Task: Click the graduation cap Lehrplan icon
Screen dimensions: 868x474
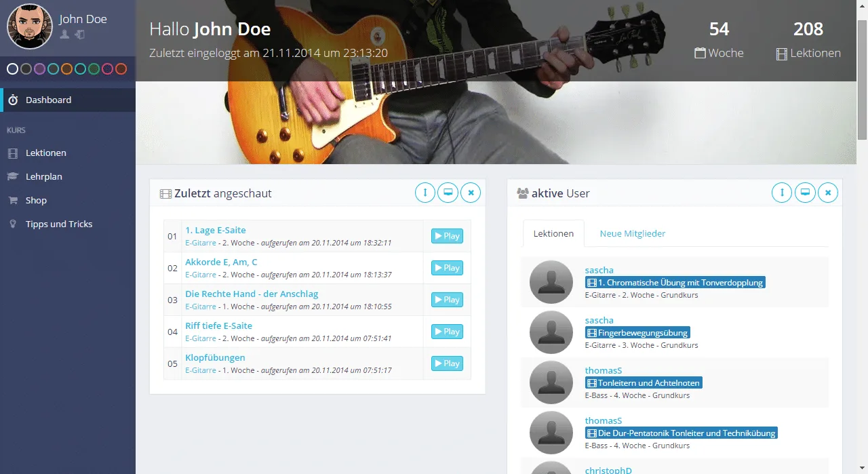Action: [x=12, y=176]
